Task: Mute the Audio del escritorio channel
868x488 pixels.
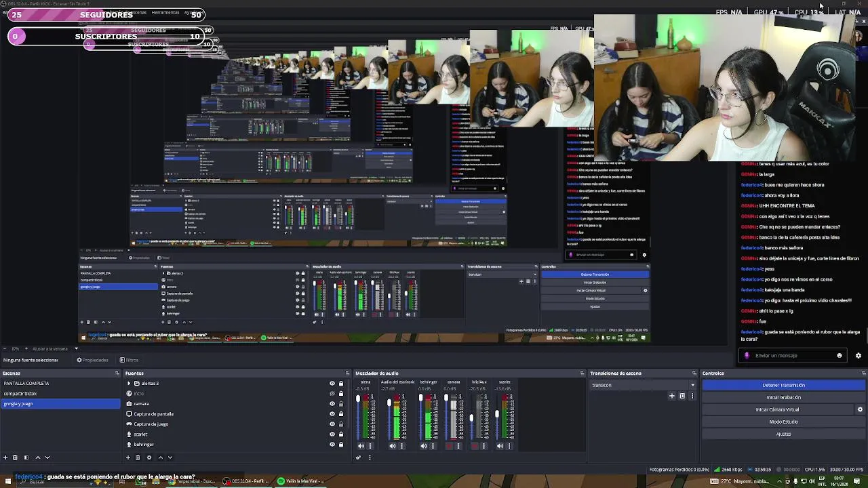Action: click(393, 446)
